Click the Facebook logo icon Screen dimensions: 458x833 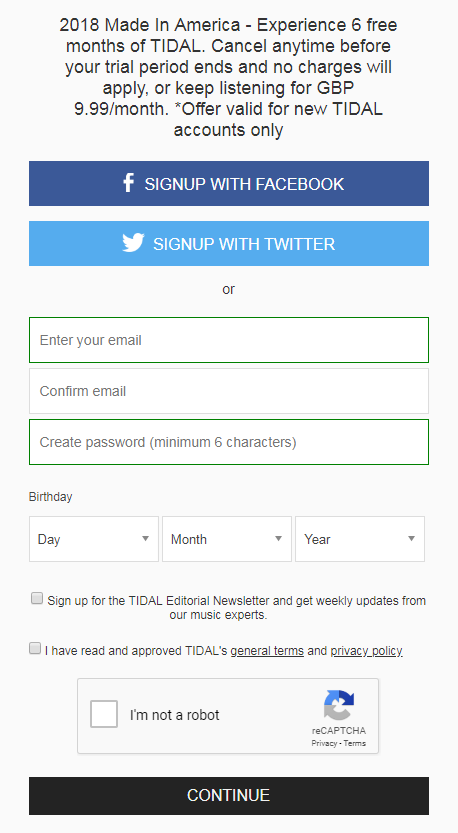pyautogui.click(x=128, y=183)
